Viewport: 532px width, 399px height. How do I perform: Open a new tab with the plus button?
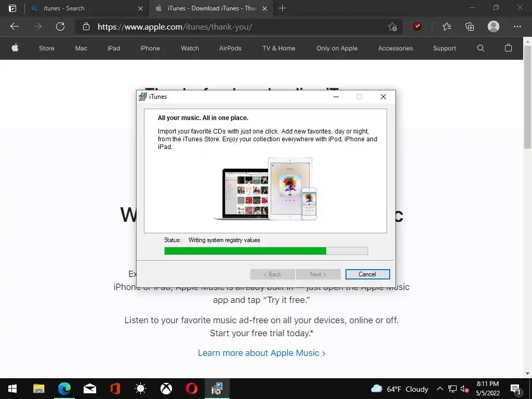[x=282, y=8]
